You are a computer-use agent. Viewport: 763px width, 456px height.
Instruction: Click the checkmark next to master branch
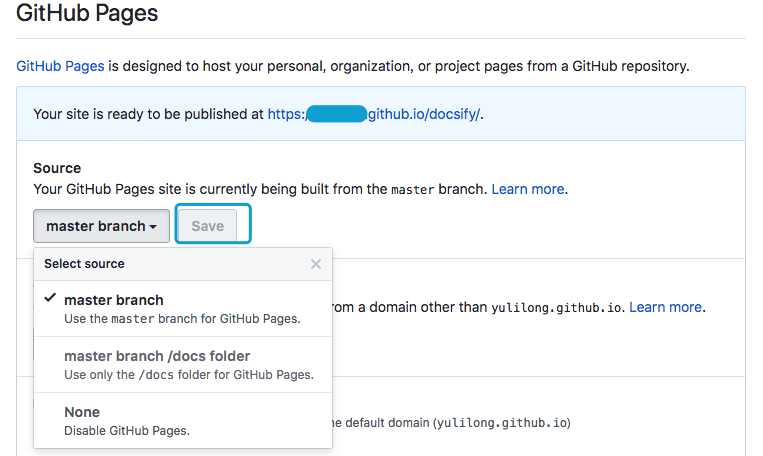coord(50,298)
